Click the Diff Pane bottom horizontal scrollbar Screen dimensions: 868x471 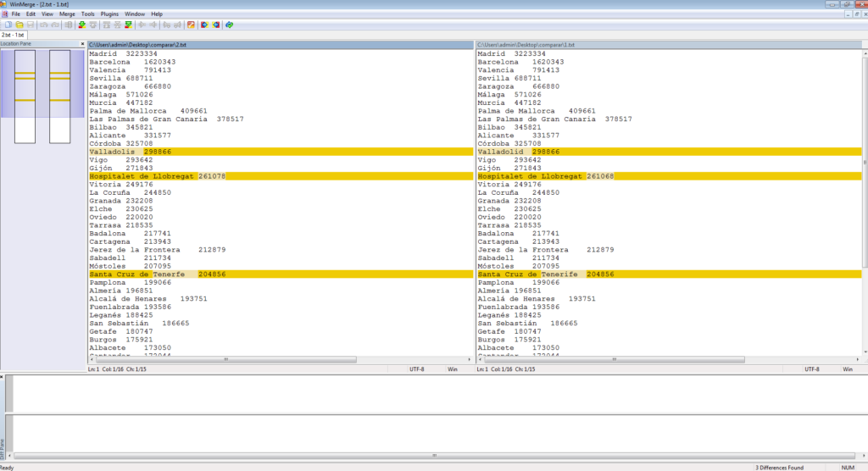point(434,456)
